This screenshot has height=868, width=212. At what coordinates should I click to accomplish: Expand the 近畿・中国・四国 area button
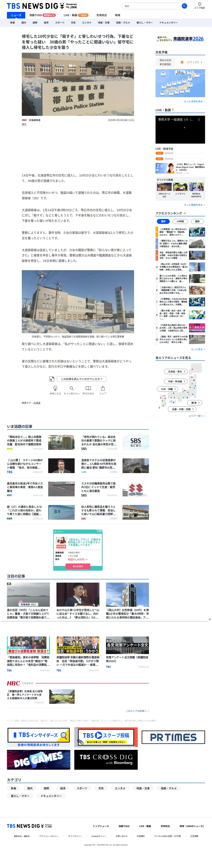[182, 409]
